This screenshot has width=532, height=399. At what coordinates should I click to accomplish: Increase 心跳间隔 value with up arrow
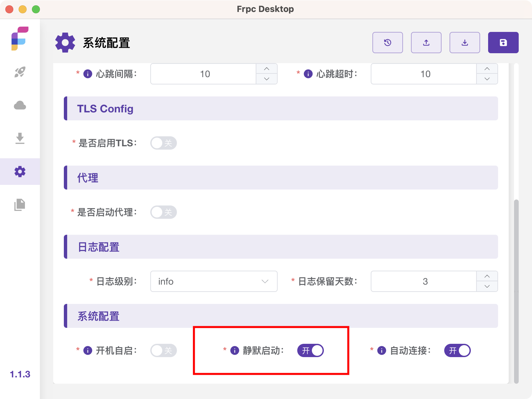pyautogui.click(x=267, y=69)
